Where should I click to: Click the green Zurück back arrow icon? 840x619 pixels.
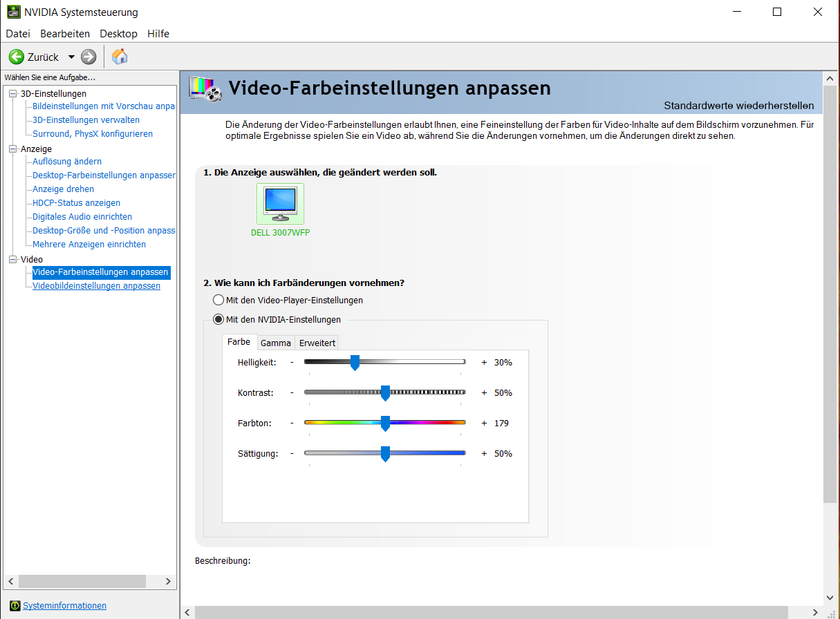[16, 57]
